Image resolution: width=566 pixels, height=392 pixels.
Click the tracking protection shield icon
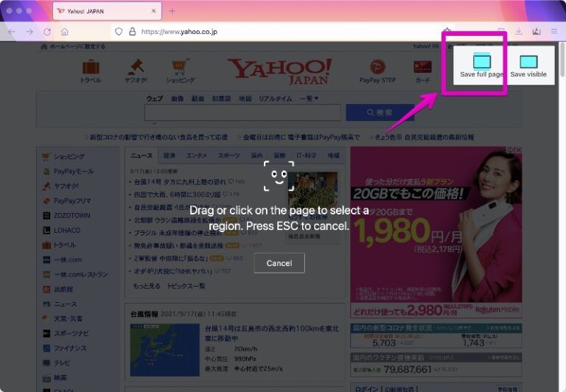(x=118, y=32)
